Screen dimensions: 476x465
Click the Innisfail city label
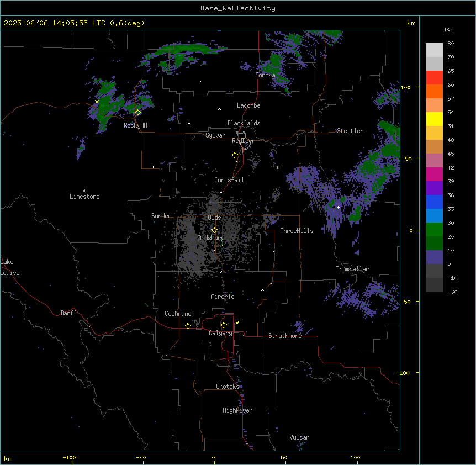coord(229,180)
